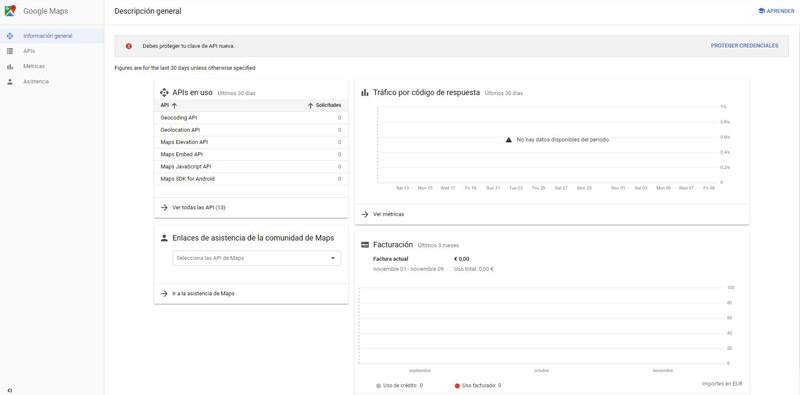Open the Ver métricas link
This screenshot has width=800, height=395.
click(388, 214)
